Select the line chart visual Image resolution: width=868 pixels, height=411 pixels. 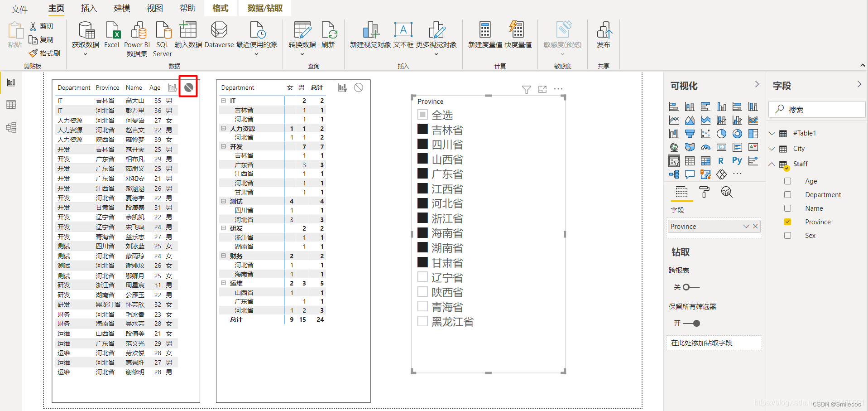click(x=674, y=120)
